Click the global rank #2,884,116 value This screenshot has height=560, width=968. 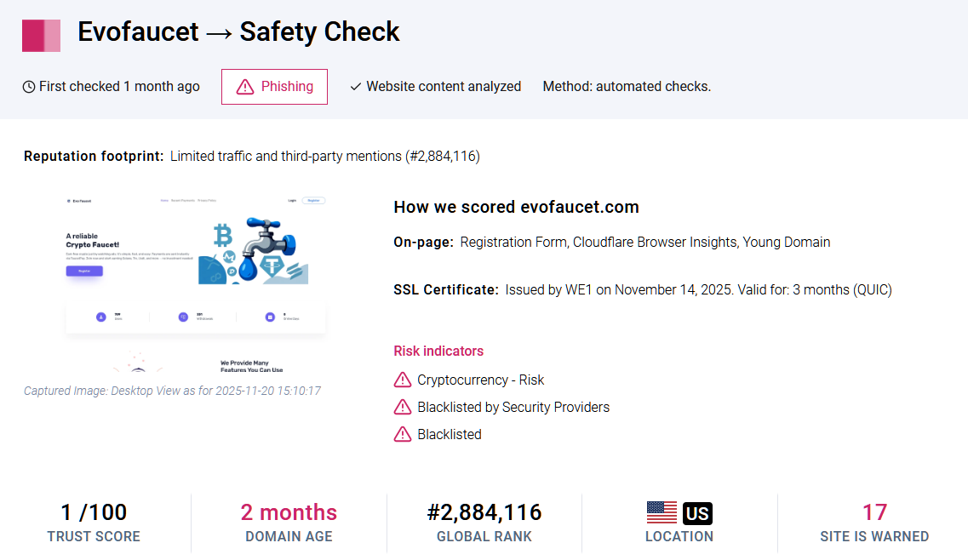point(484,511)
